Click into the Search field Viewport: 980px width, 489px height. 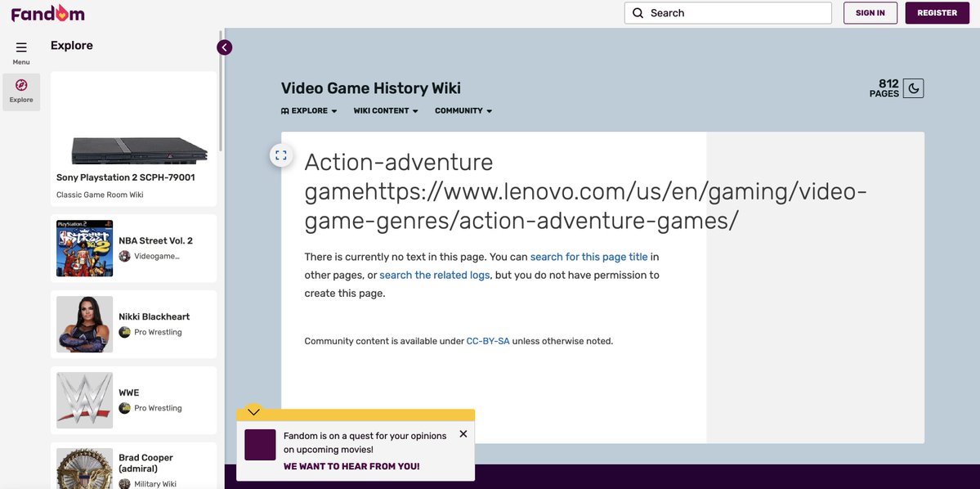click(x=728, y=13)
